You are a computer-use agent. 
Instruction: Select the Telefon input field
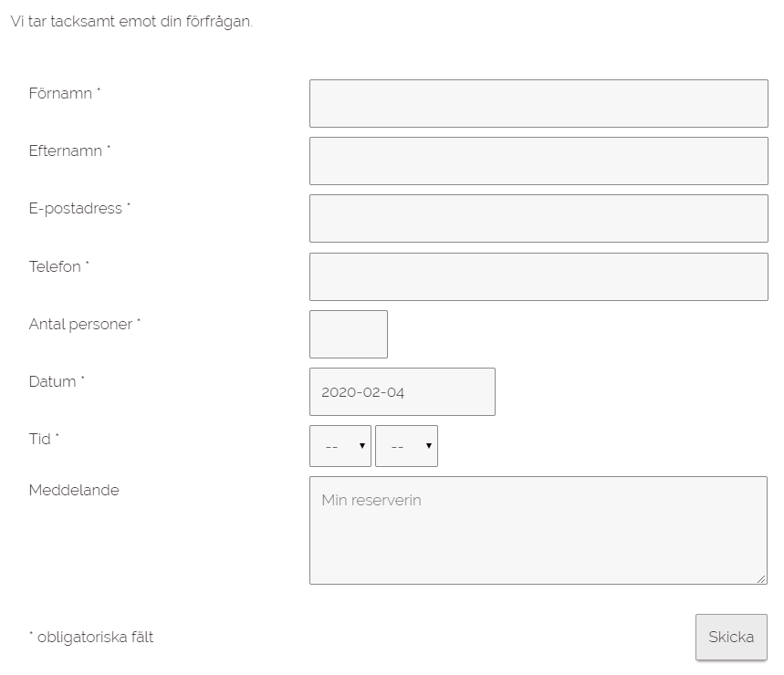coord(538,276)
